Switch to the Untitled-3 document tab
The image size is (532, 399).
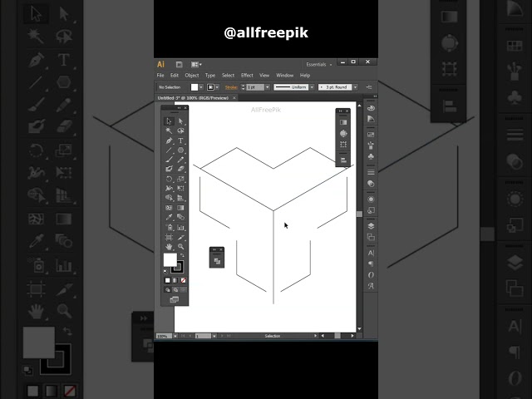tap(197, 98)
